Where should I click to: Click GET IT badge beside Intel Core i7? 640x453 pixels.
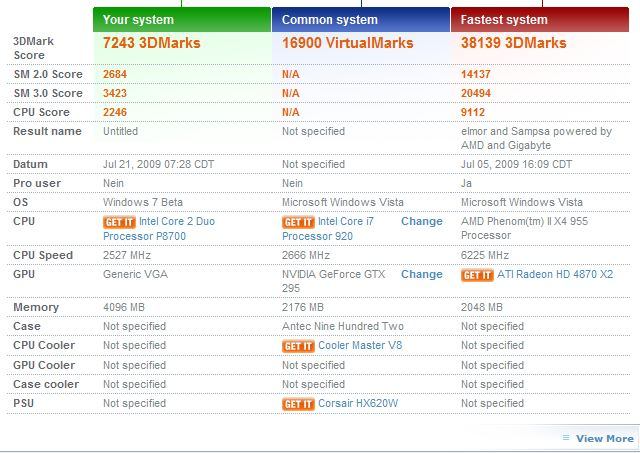298,222
